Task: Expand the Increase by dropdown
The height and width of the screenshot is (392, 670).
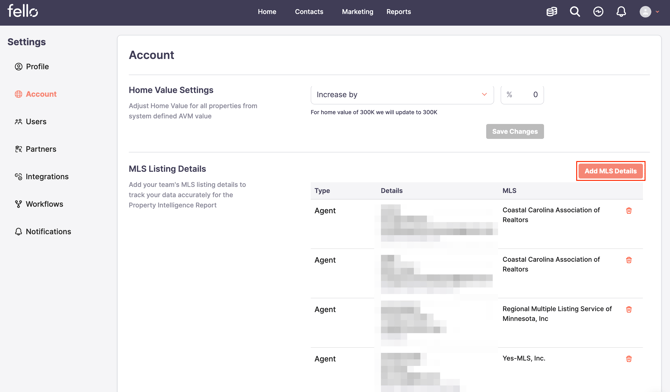Action: click(402, 94)
